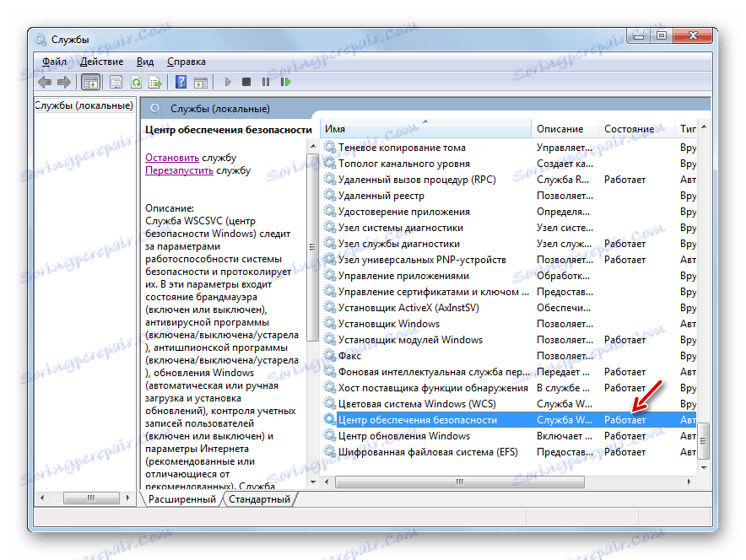746x560 pixels.
Task: Click gear icon of Тополог канального уровня
Action: coord(330,163)
